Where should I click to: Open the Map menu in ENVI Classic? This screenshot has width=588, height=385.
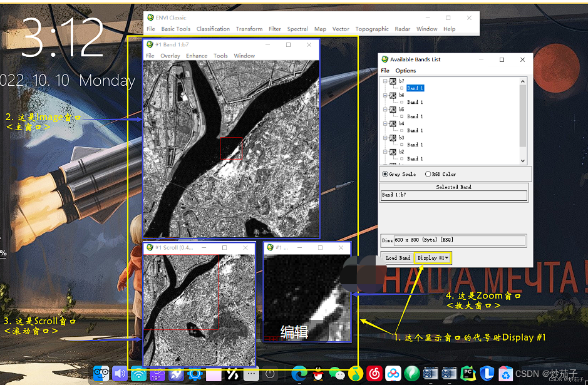320,29
